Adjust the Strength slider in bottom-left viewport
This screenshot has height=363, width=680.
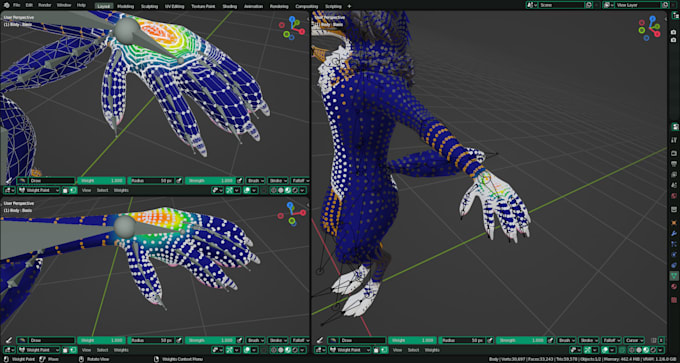click(x=210, y=340)
